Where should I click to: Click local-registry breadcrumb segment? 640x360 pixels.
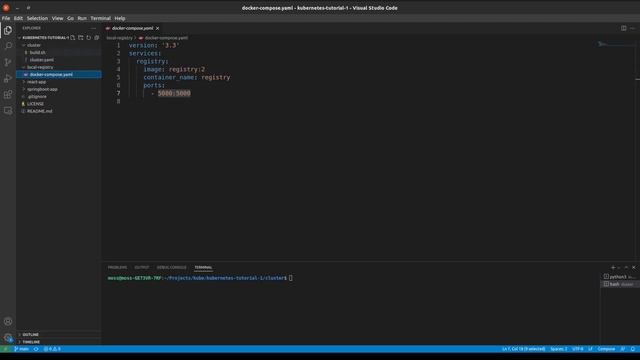click(120, 38)
